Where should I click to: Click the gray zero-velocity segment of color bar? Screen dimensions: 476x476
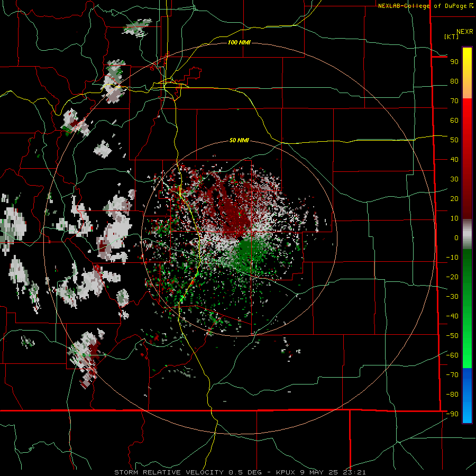coord(467,234)
